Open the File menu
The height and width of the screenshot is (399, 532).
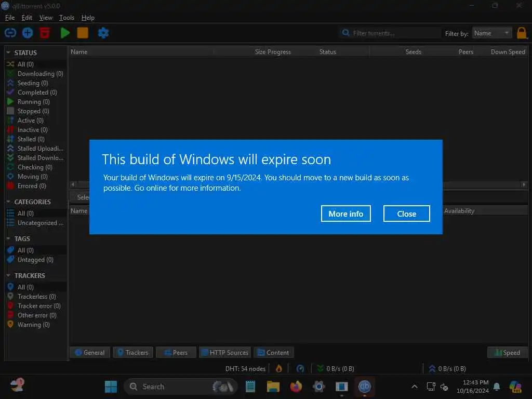pyautogui.click(x=10, y=18)
